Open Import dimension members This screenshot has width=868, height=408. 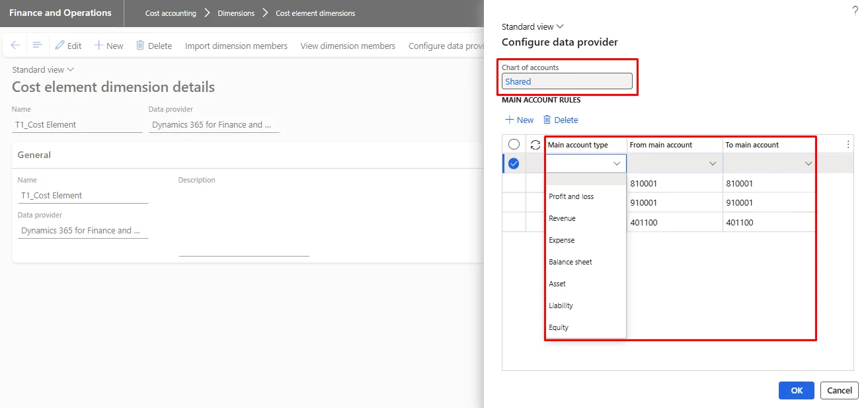(x=236, y=46)
